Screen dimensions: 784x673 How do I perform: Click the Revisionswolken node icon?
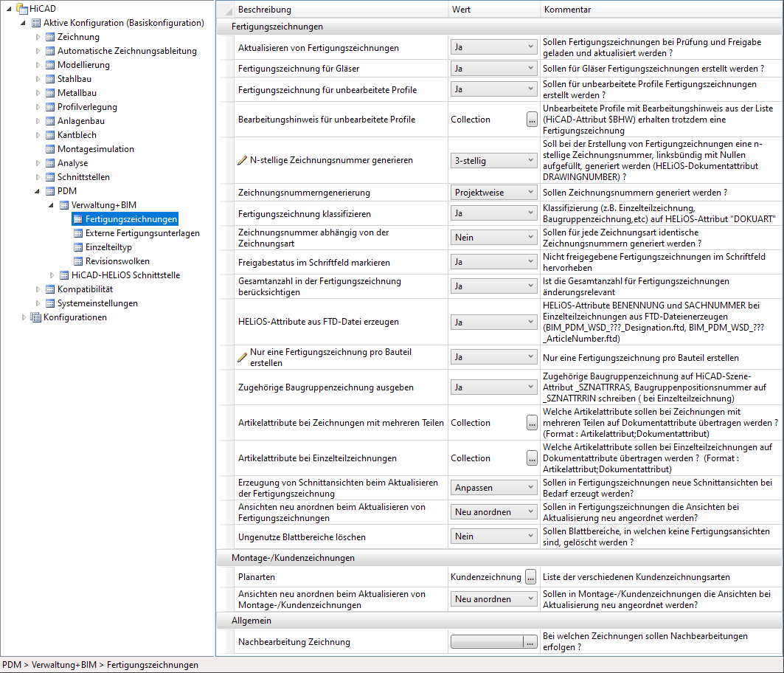(x=78, y=260)
